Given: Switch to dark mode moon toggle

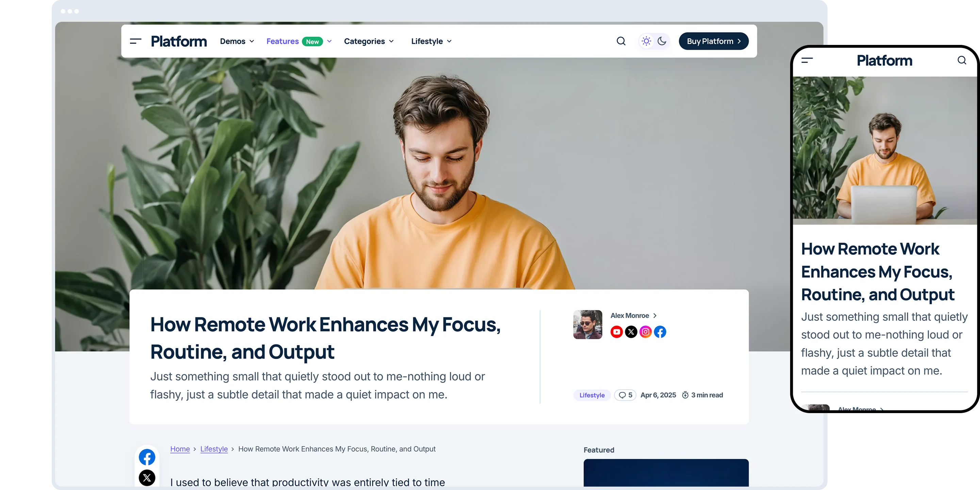Looking at the screenshot, I should click(x=662, y=41).
